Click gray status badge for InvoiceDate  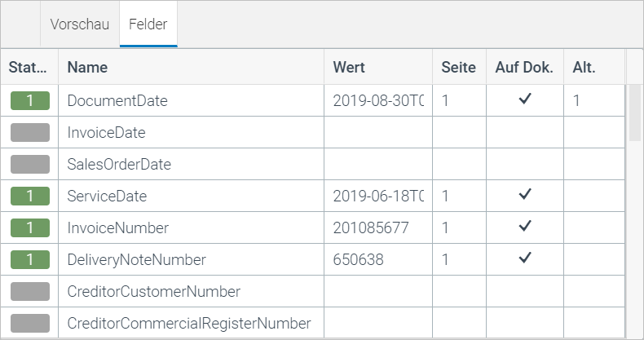tap(29, 132)
